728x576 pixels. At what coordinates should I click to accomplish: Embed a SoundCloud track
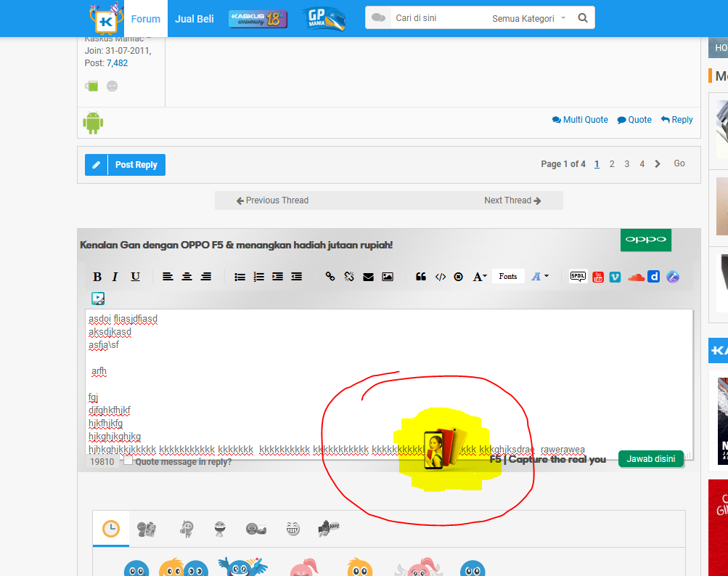[636, 277]
